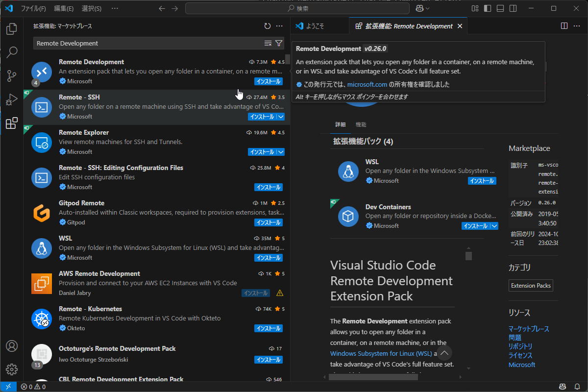Click the horizontal scrollbar under the README
The width and height of the screenshot is (588, 392).
(x=374, y=377)
